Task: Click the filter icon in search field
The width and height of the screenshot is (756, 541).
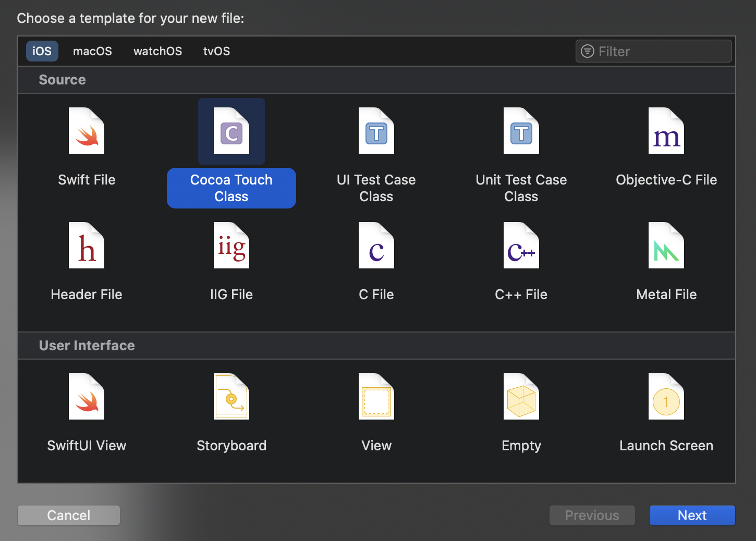Action: 588,51
